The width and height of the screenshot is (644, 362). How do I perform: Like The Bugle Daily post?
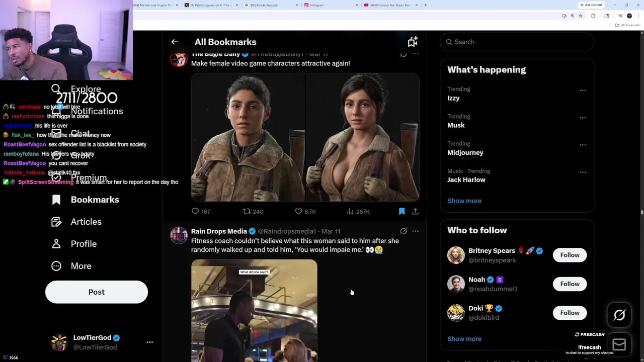[305, 212]
